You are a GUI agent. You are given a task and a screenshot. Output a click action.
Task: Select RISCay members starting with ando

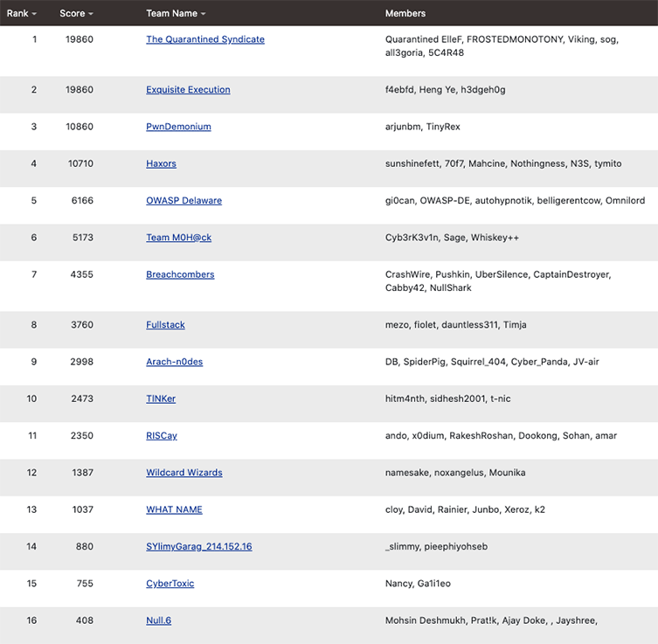(x=501, y=435)
